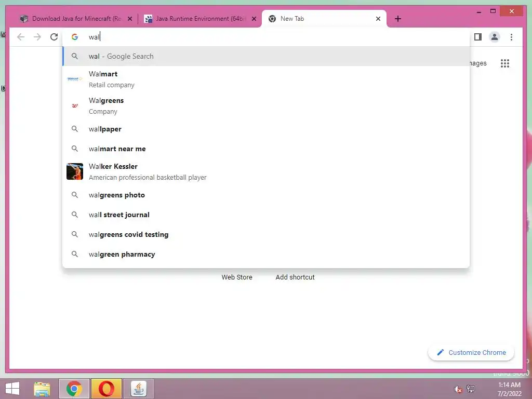Click the muted volume tray icon
Viewport: 532px width, 399px height.
(x=458, y=389)
